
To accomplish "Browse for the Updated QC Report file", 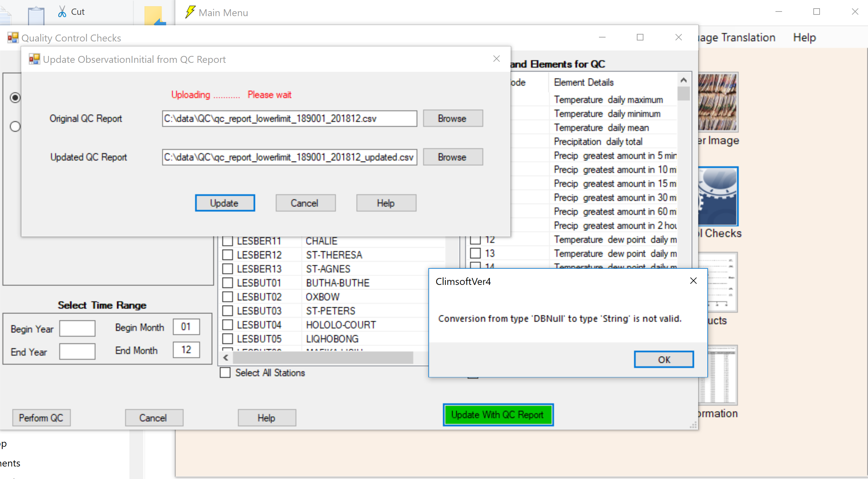I will coord(452,157).
